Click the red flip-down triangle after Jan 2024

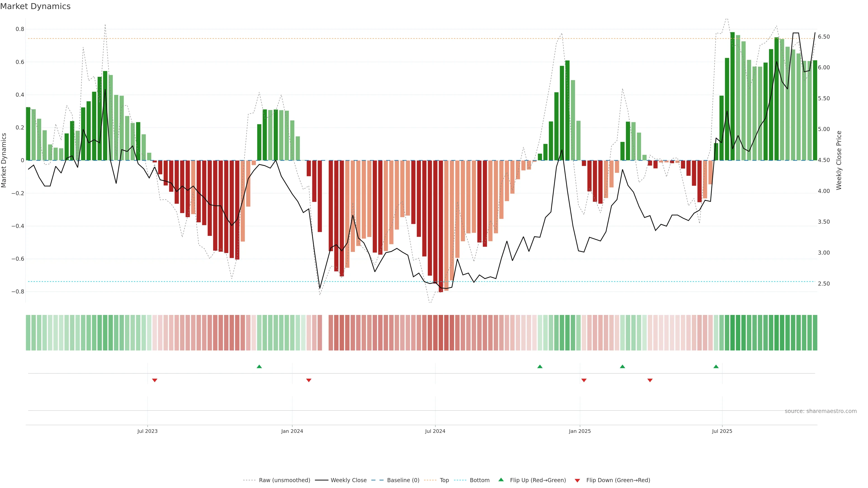coord(309,380)
